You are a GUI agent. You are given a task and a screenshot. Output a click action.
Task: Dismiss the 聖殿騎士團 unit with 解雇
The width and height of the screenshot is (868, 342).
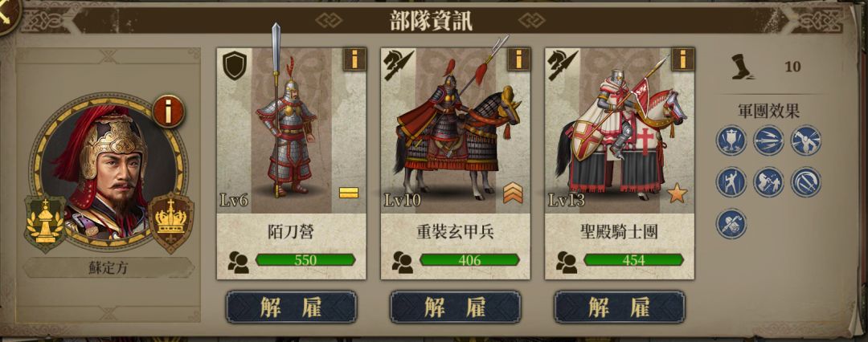[x=620, y=307]
